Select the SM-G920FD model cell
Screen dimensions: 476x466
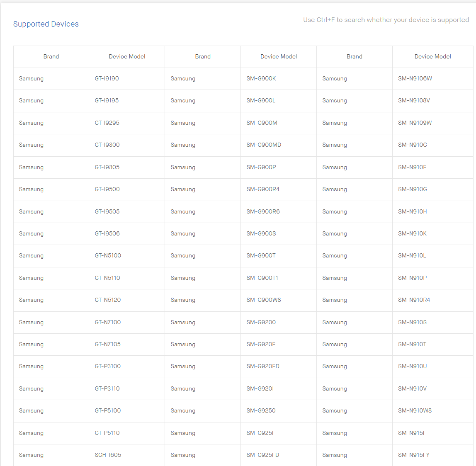tap(263, 366)
